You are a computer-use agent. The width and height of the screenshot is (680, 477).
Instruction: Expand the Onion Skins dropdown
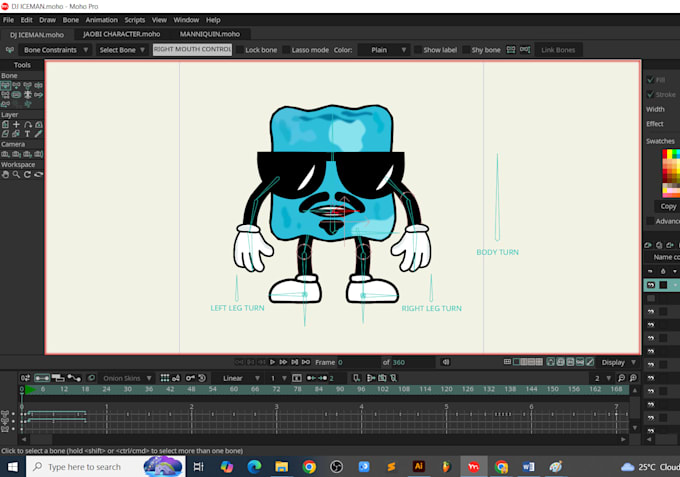point(127,378)
